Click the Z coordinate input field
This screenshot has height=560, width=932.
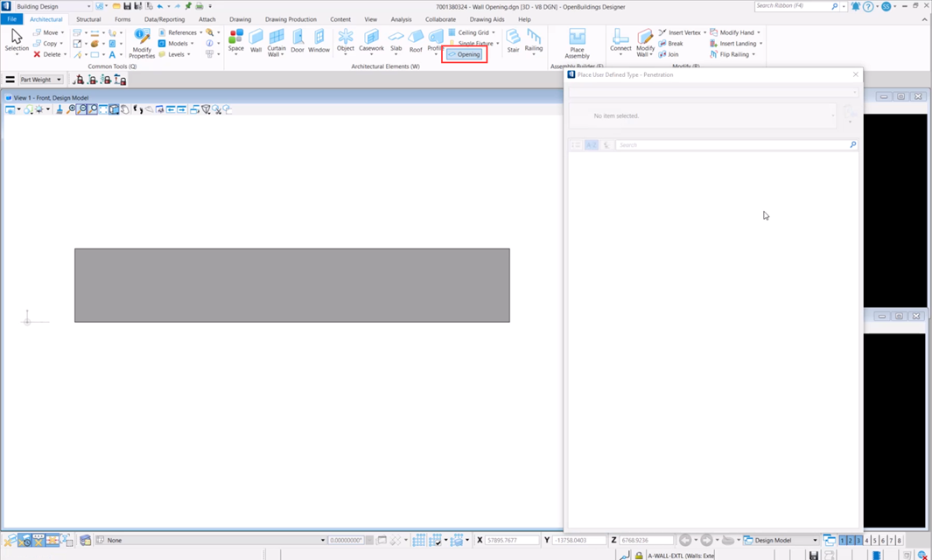[x=646, y=541]
